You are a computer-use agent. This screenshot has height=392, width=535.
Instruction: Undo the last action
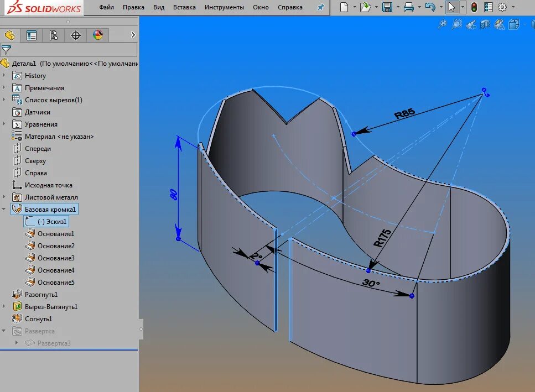(x=430, y=7)
